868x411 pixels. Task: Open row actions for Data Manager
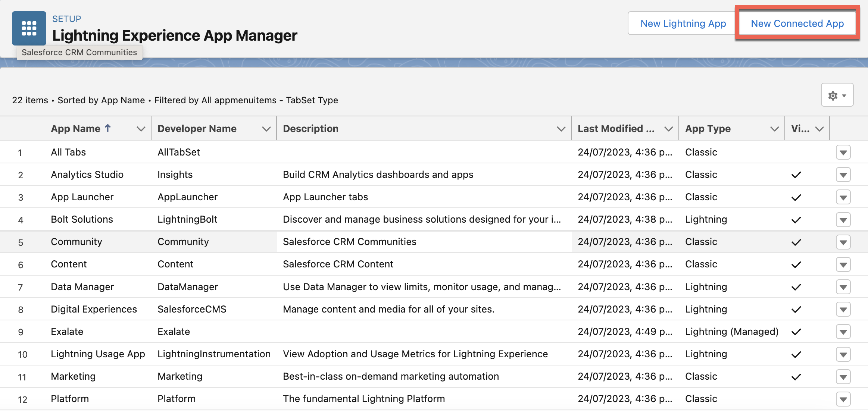pyautogui.click(x=843, y=287)
